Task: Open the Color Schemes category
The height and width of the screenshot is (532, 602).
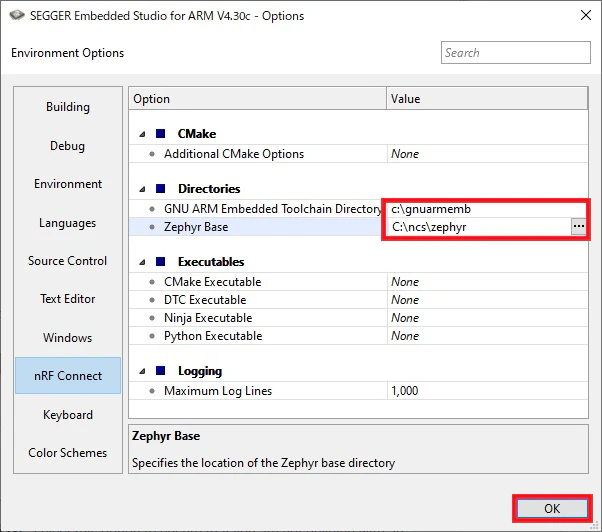Action: (68, 453)
